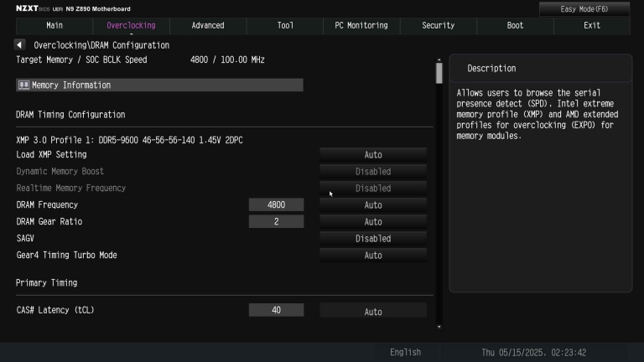Switch to Easy Mode (F6)
This screenshot has width=644, height=362.
click(584, 9)
